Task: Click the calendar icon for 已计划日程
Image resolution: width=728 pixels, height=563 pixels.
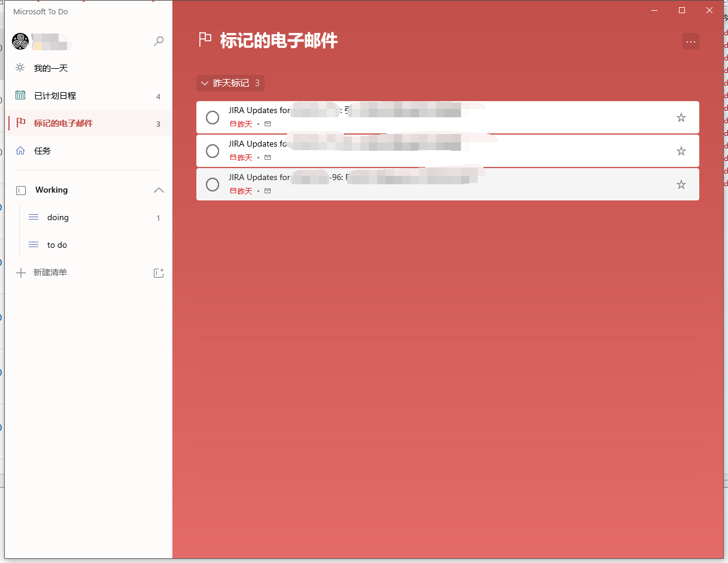Action: [x=20, y=95]
